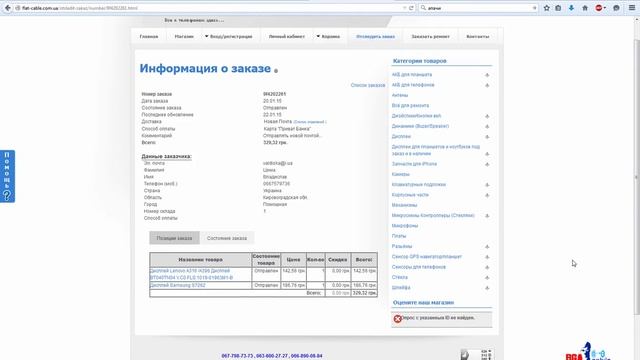Open the Дисплей Lenovo A316 product link
Screen dimensions: 640x360
[x=191, y=274]
